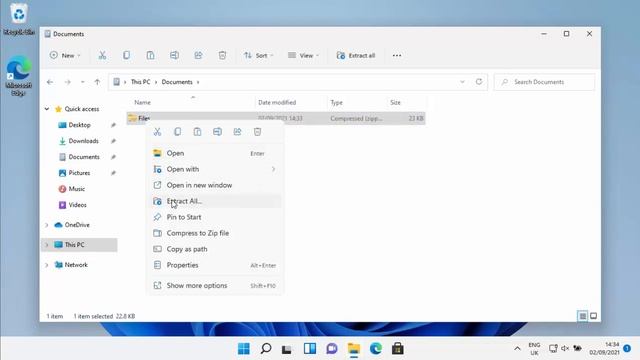640x360 pixels.
Task: Switch to large icons view in status bar
Action: 593,316
